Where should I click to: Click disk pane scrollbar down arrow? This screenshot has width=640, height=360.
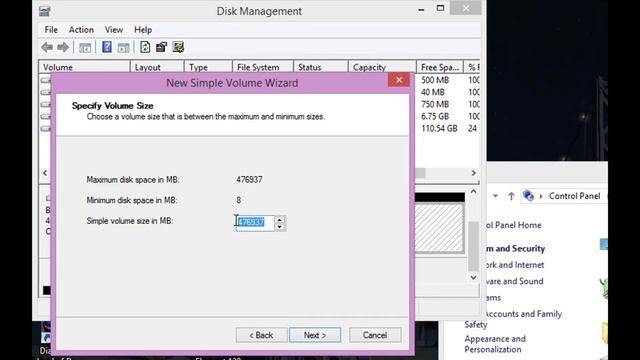pyautogui.click(x=473, y=278)
